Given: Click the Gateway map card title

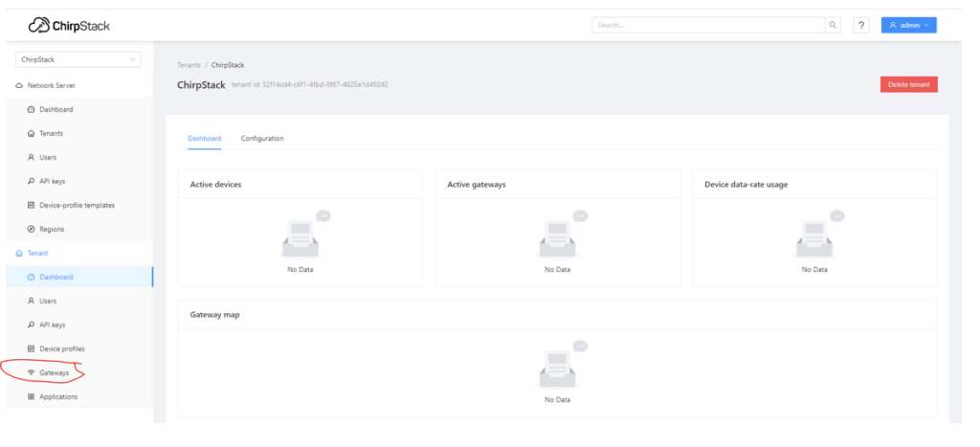Looking at the screenshot, I should point(215,315).
